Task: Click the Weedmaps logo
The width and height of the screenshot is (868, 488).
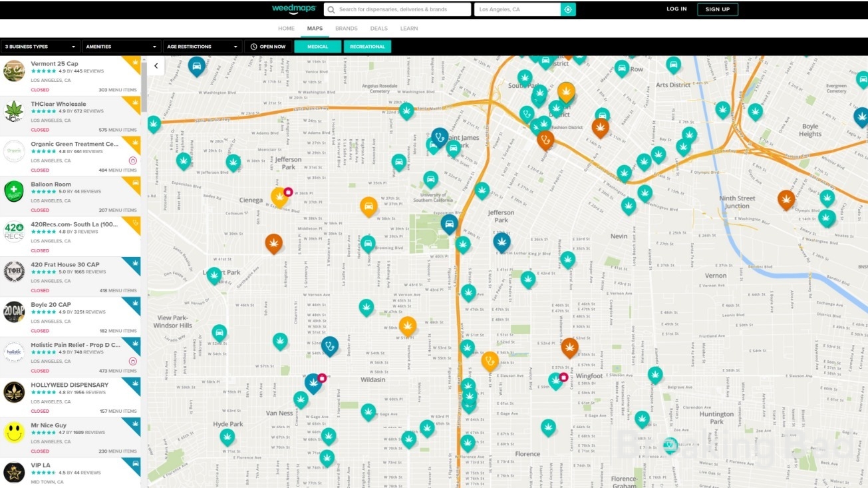Action: pyautogui.click(x=294, y=9)
